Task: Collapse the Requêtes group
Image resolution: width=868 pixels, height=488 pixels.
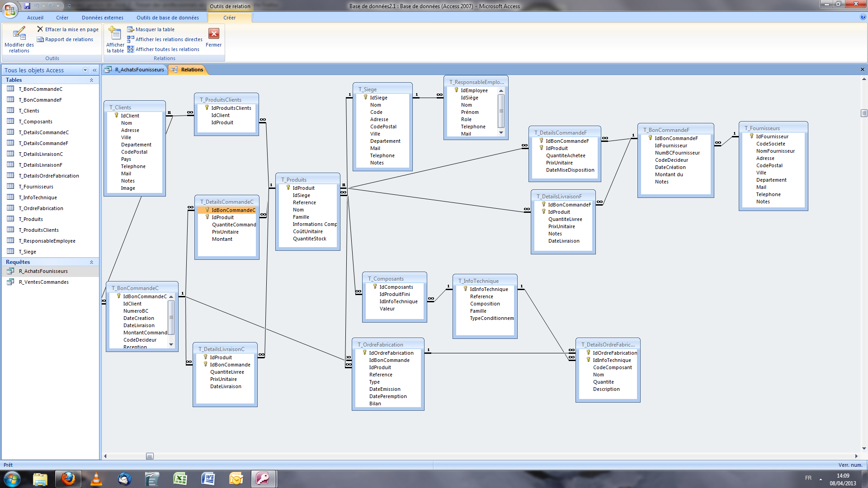Action: click(x=91, y=262)
